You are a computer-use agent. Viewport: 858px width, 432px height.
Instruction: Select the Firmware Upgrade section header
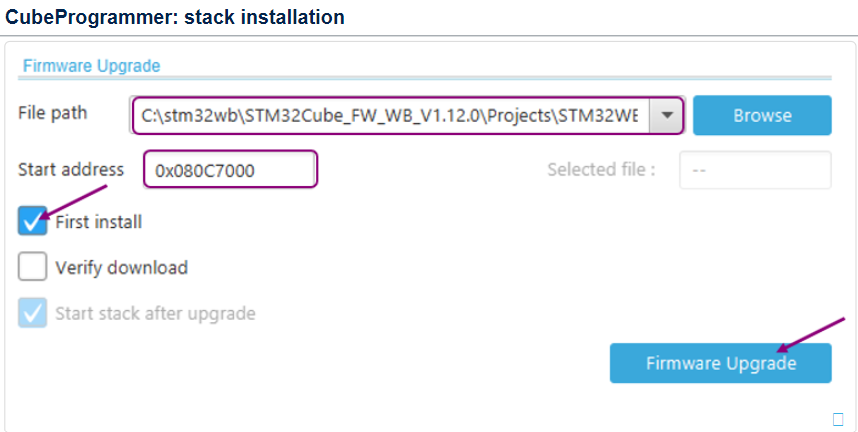tap(91, 66)
